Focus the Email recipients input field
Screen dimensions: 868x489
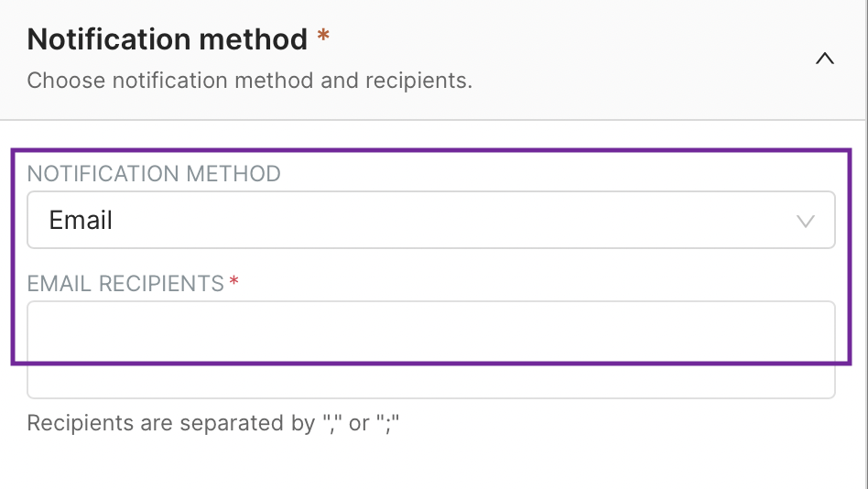click(430, 349)
